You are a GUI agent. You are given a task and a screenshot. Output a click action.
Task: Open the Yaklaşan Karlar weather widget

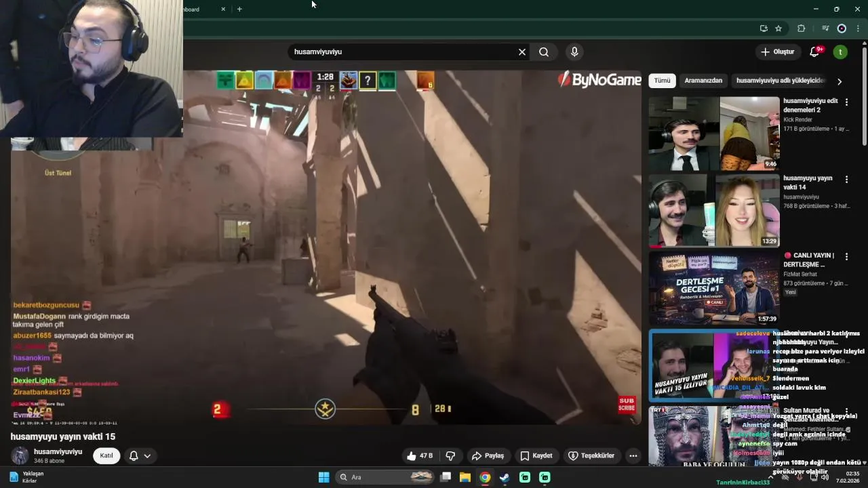tap(27, 477)
